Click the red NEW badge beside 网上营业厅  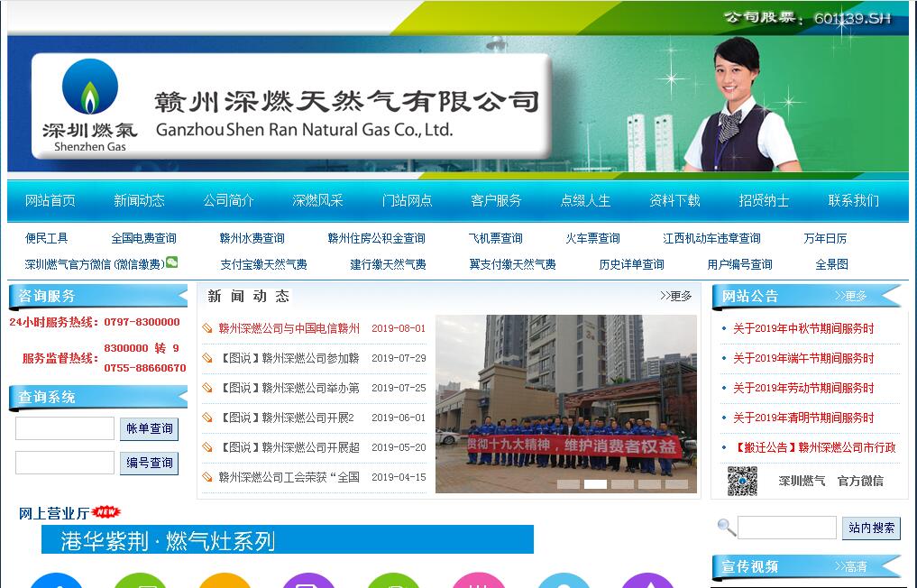click(105, 512)
